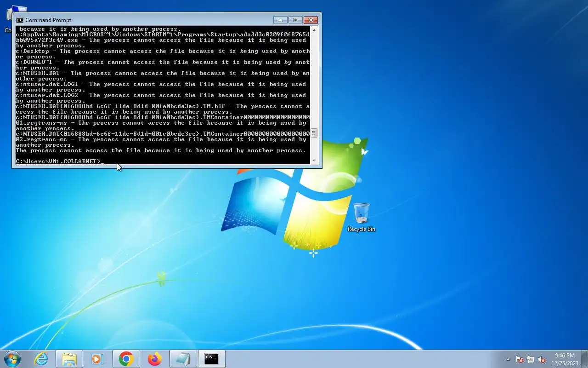This screenshot has height=368, width=588.
Task: Open the muted volume speaker icon
Action: click(542, 359)
